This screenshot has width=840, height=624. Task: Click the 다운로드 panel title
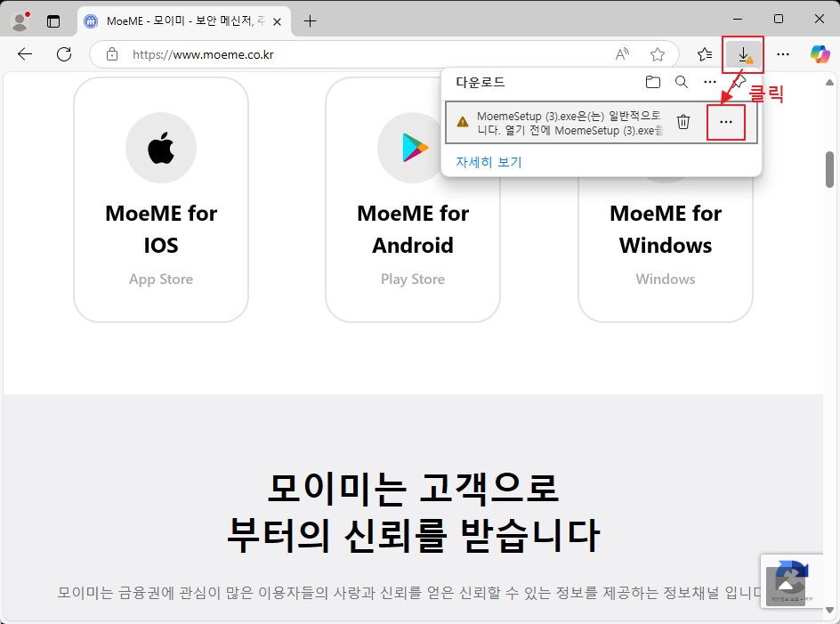(x=481, y=82)
